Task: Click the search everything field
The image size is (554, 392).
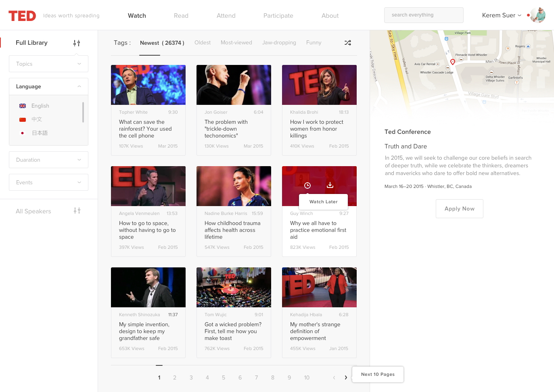Action: coord(424,15)
